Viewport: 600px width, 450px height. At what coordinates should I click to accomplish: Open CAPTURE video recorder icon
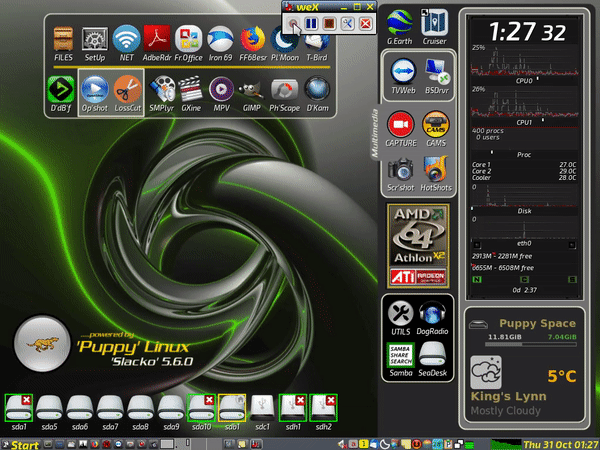pyautogui.click(x=400, y=124)
